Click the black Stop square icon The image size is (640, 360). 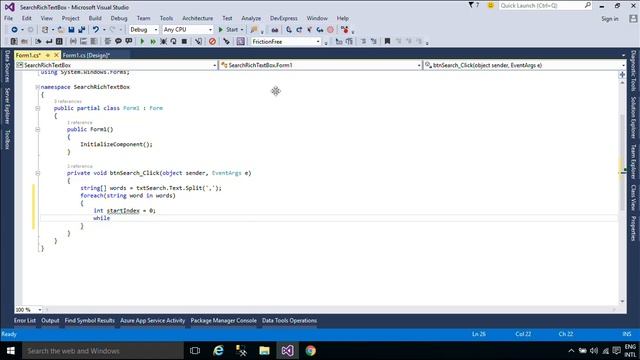click(184, 42)
